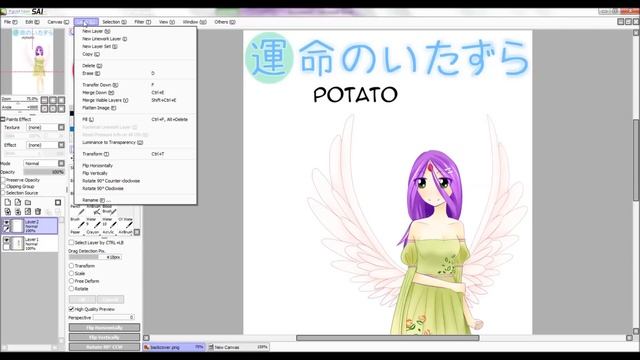
Task: Select the Brush tool
Action: pos(78,223)
